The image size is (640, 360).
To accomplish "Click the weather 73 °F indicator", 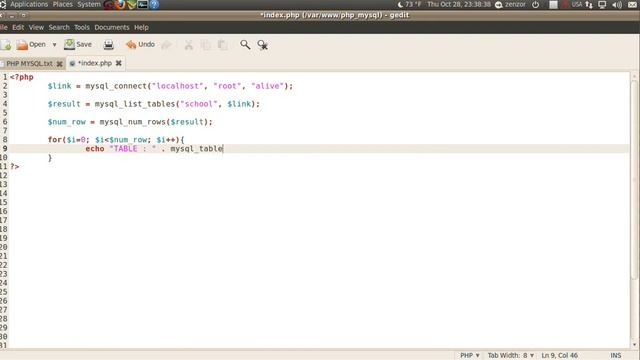I will tap(409, 4).
